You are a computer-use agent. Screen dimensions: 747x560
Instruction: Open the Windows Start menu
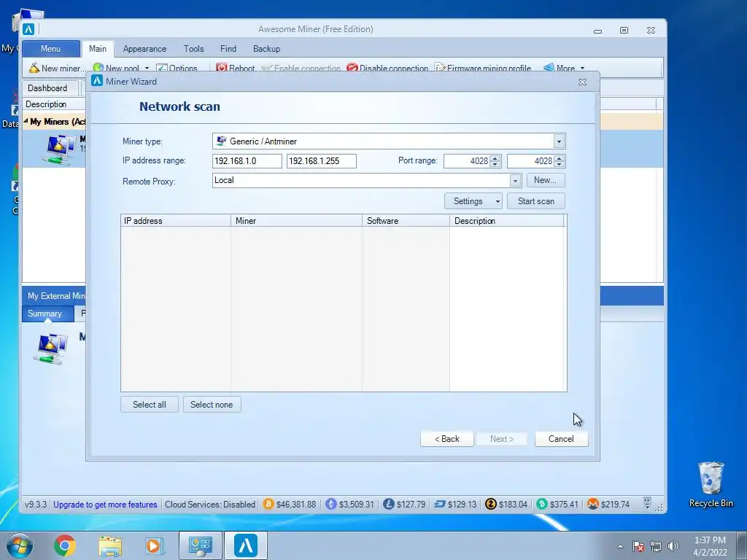pos(20,545)
